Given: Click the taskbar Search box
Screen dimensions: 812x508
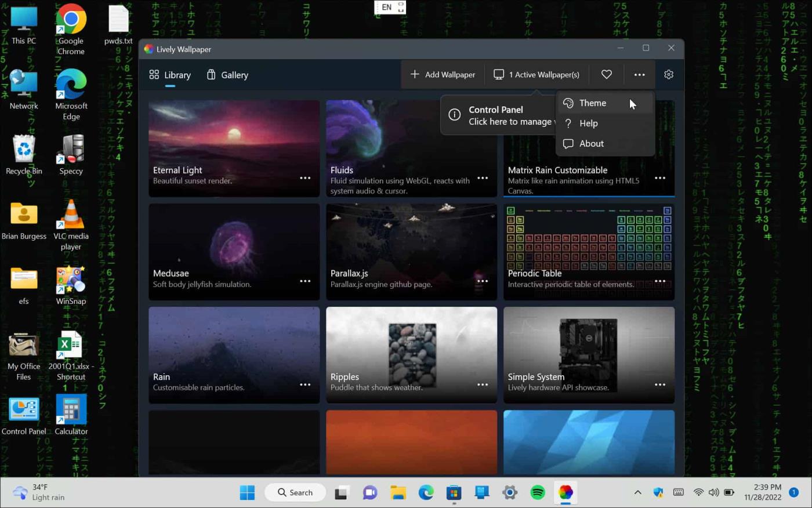Looking at the screenshot, I should 296,493.
